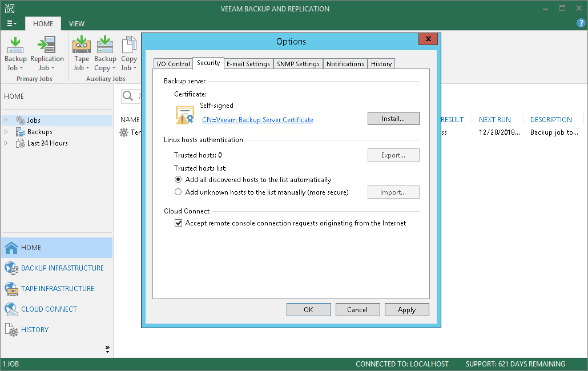Click the 'Backup job to...' description cell

click(554, 132)
